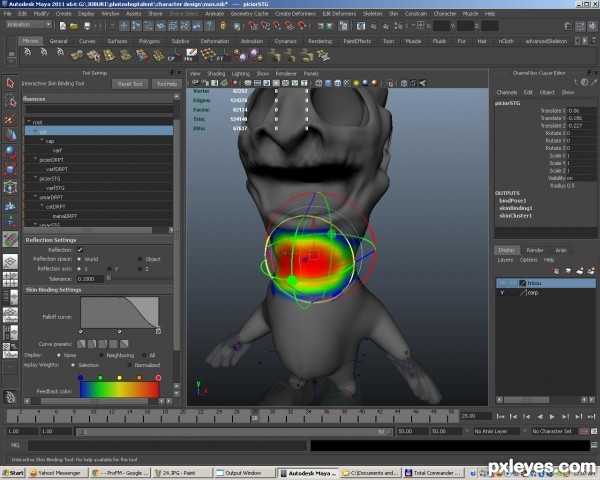The image size is (600, 480).
Task: Click the CP shelf icon
Action: (x=173, y=56)
